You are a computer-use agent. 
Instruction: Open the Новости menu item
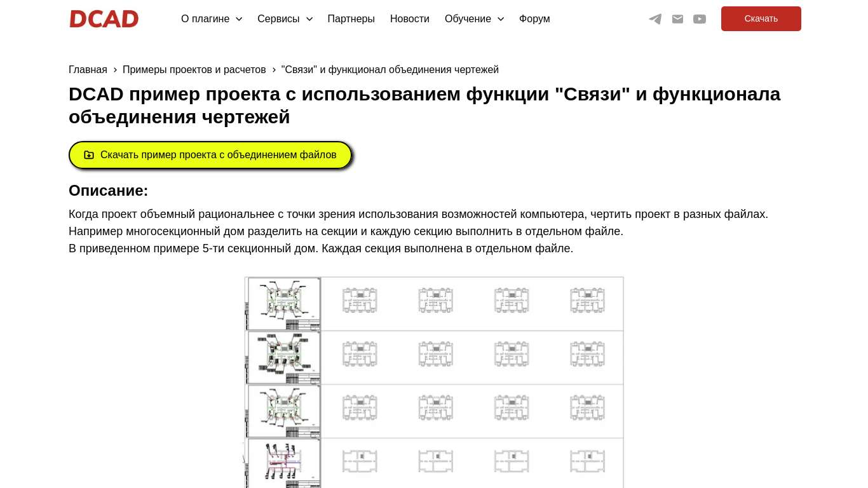click(409, 19)
